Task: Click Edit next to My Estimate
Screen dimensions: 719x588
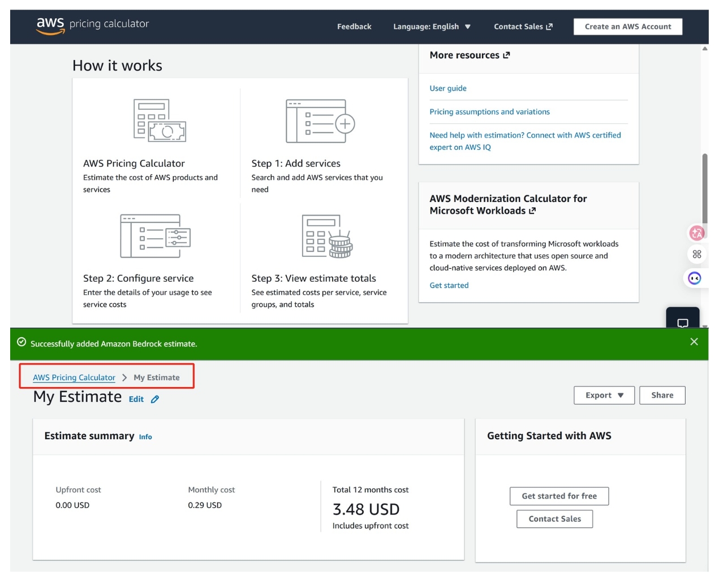Action: [x=136, y=399]
